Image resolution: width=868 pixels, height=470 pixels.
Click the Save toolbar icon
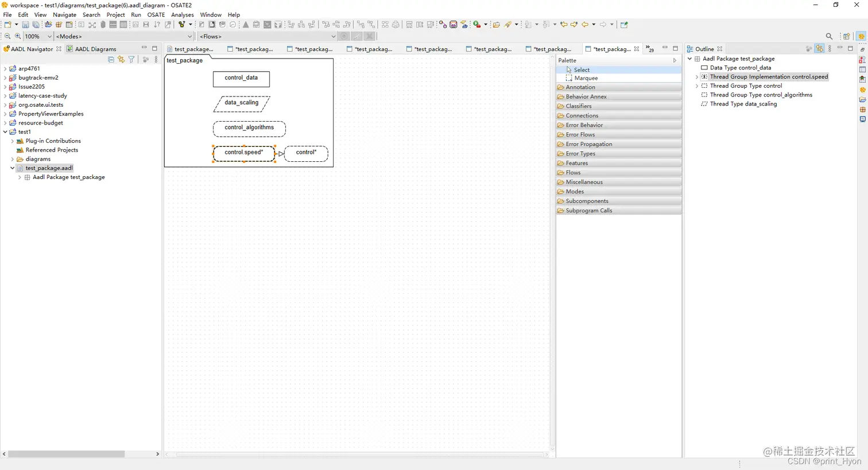tap(25, 25)
